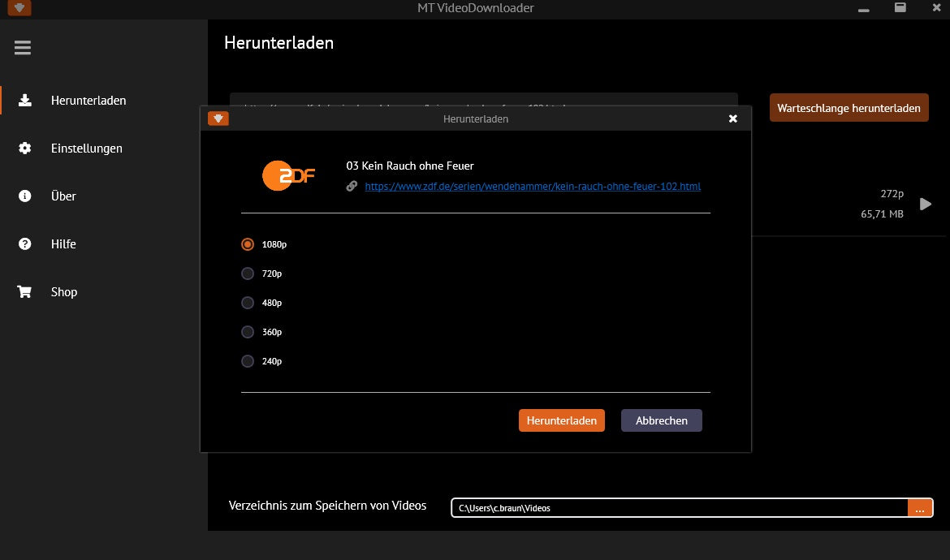Screen dimensions: 950x560
Task: Open the hamburger menu in sidebar
Action: [x=23, y=48]
